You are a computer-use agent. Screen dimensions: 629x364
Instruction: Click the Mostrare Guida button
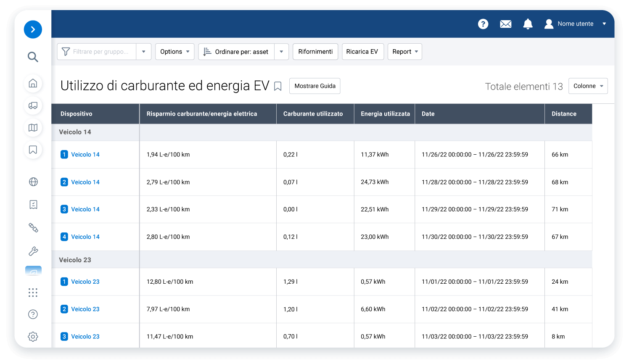click(314, 86)
